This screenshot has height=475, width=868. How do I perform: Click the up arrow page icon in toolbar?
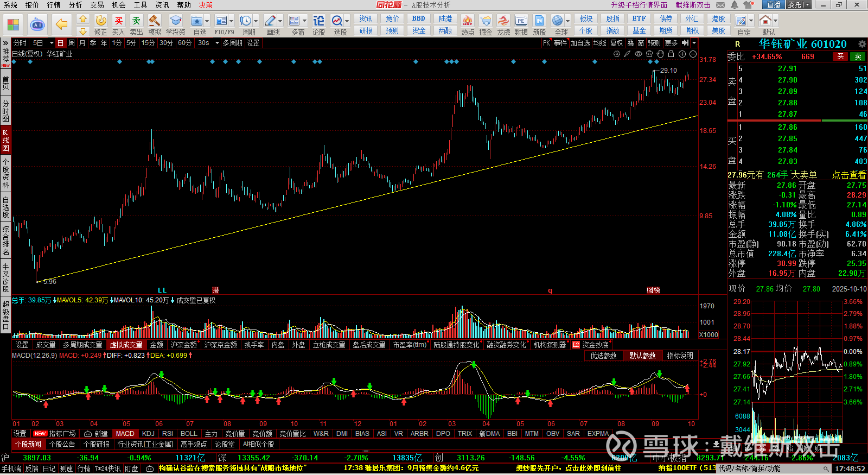tap(82, 19)
